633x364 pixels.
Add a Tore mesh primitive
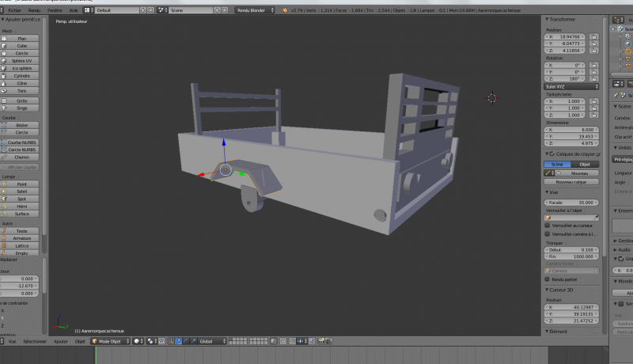click(x=21, y=90)
